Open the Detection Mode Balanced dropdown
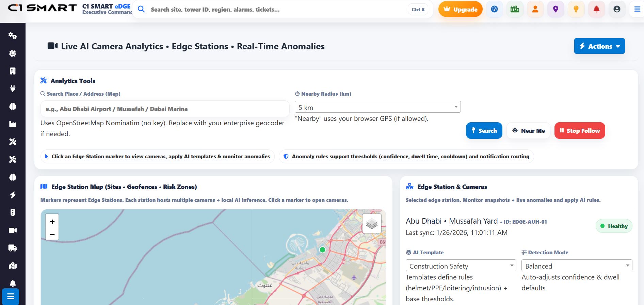Viewport: 644px width, 305px height. point(577,266)
